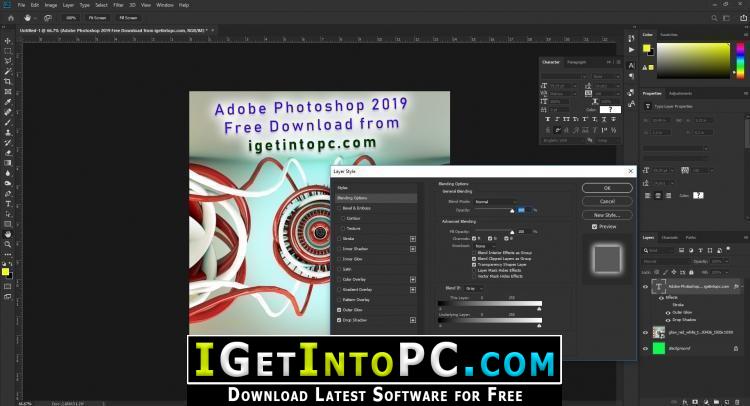This screenshot has height=406, width=750.
Task: Select the Crop tool
Action: click(8, 81)
